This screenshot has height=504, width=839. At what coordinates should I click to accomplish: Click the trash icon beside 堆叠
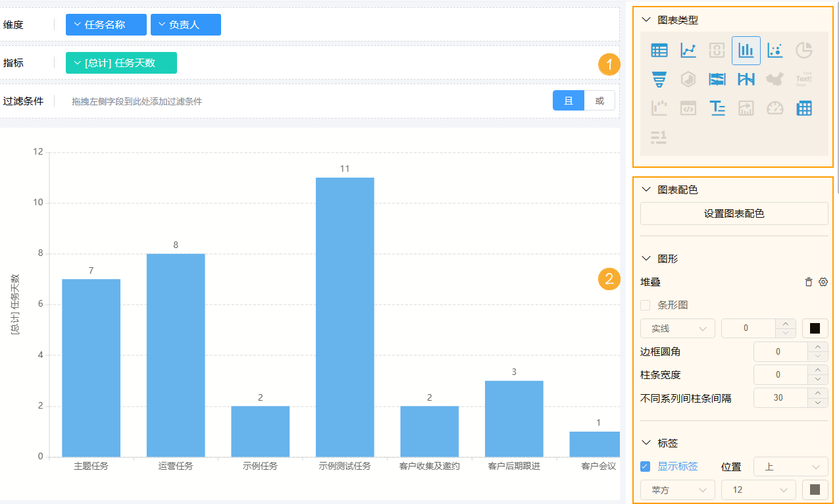pos(809,282)
